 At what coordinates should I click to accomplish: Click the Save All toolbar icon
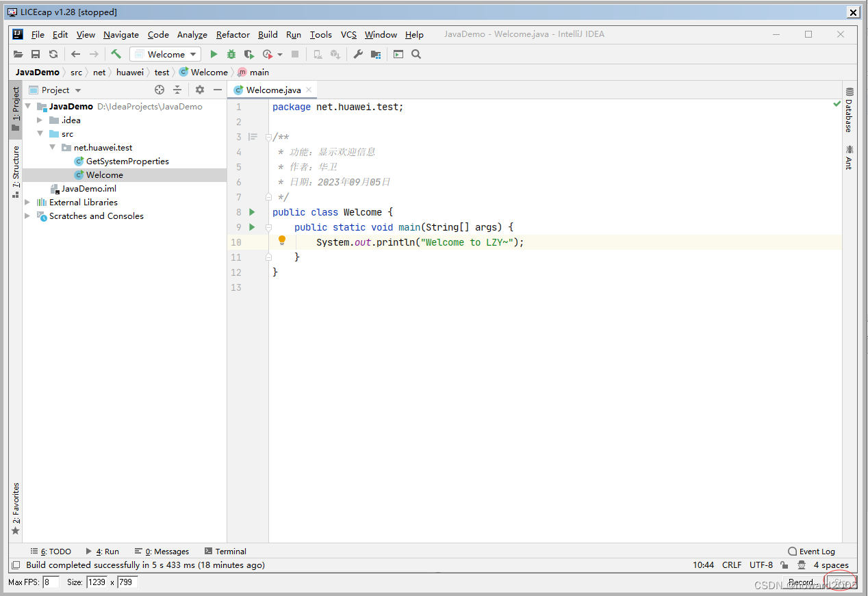36,54
